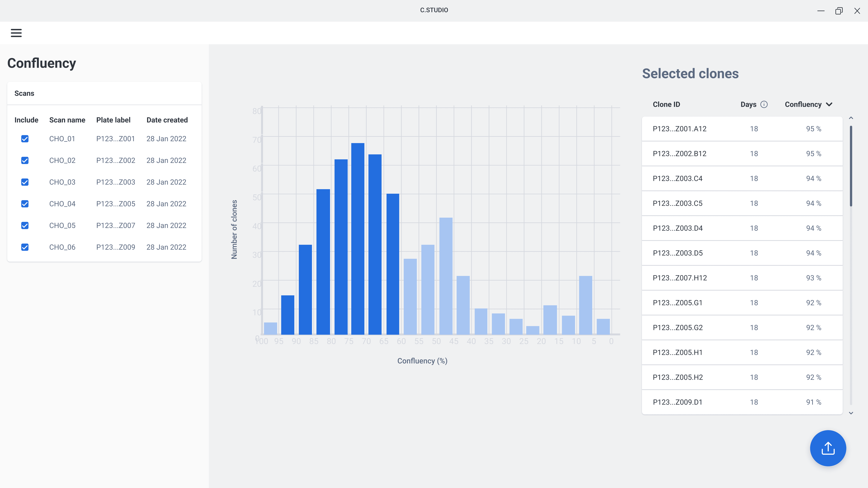Click the Scan name column header
Screen dimensions: 868x488
click(x=67, y=120)
